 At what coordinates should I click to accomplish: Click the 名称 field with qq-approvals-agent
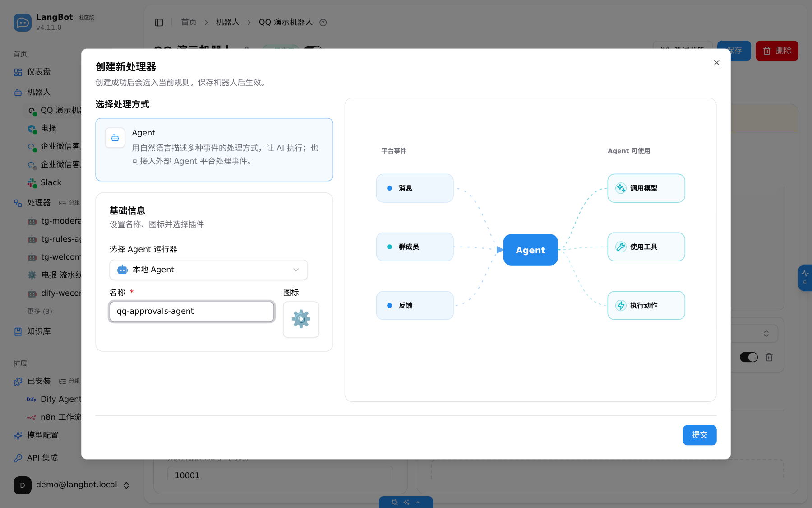pos(192,311)
